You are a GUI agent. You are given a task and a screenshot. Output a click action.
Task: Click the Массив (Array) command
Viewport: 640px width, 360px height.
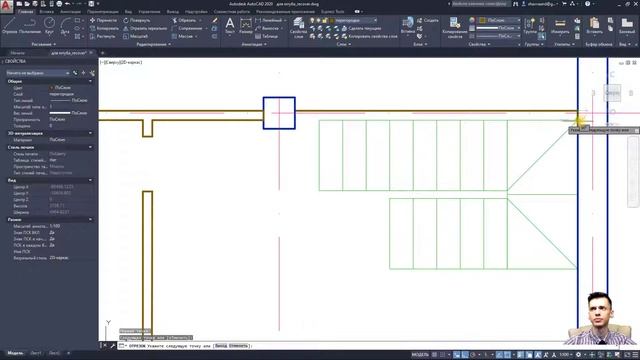point(183,36)
